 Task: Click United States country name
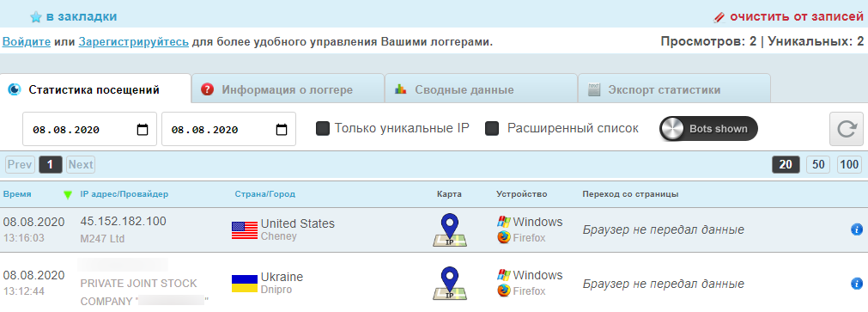click(x=298, y=223)
